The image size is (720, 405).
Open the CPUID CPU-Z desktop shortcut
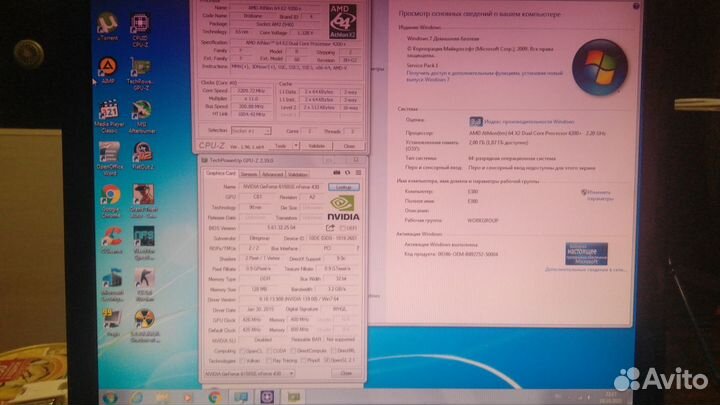tap(140, 30)
